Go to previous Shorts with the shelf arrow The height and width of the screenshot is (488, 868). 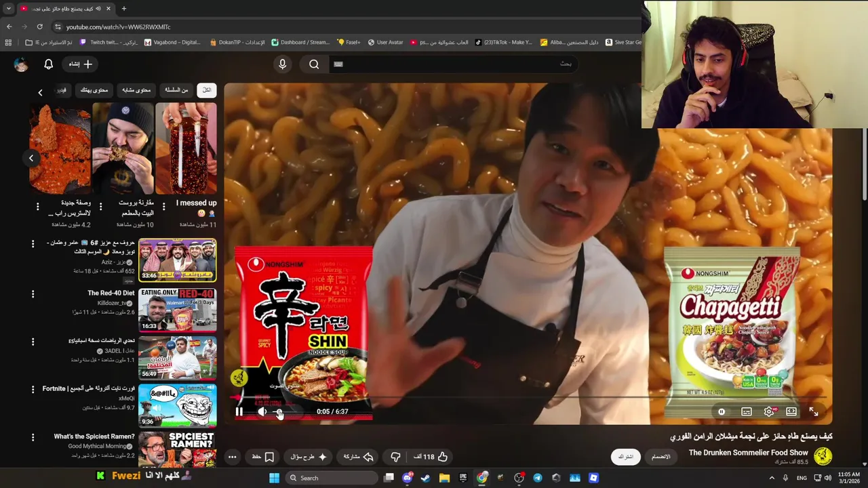(x=31, y=158)
